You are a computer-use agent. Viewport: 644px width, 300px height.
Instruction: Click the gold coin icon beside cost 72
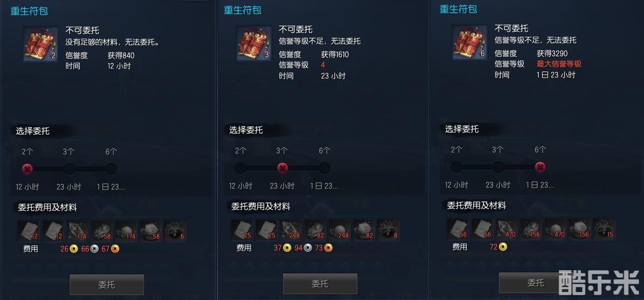(x=503, y=246)
